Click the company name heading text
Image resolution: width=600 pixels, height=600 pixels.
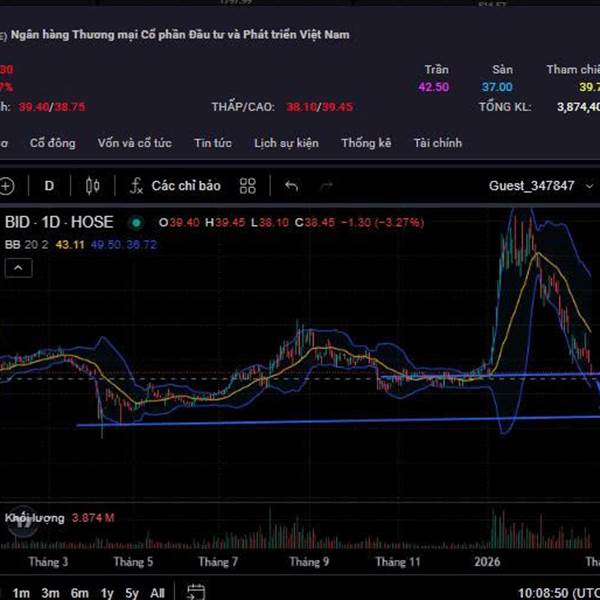pos(180,35)
